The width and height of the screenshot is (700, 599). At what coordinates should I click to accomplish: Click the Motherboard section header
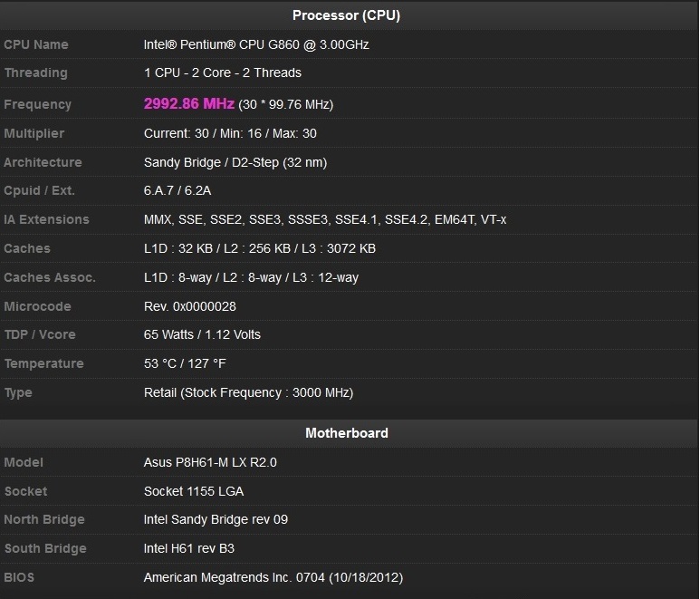click(x=346, y=433)
